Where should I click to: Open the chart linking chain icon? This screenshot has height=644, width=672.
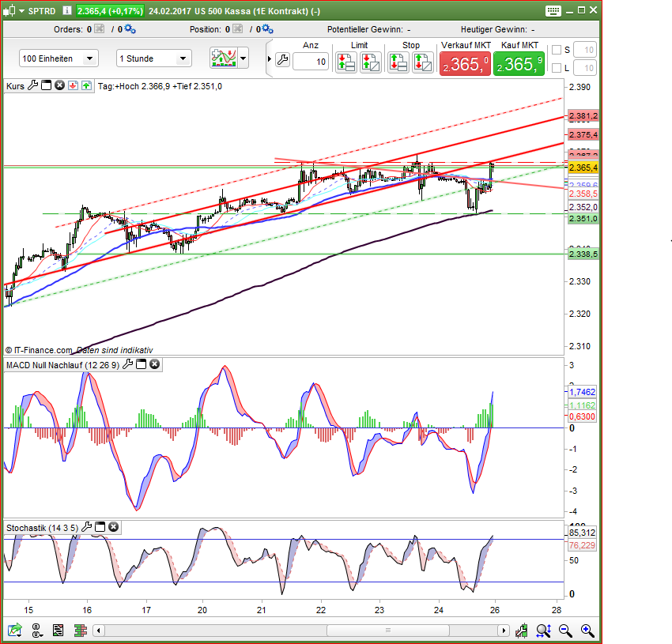[37, 630]
